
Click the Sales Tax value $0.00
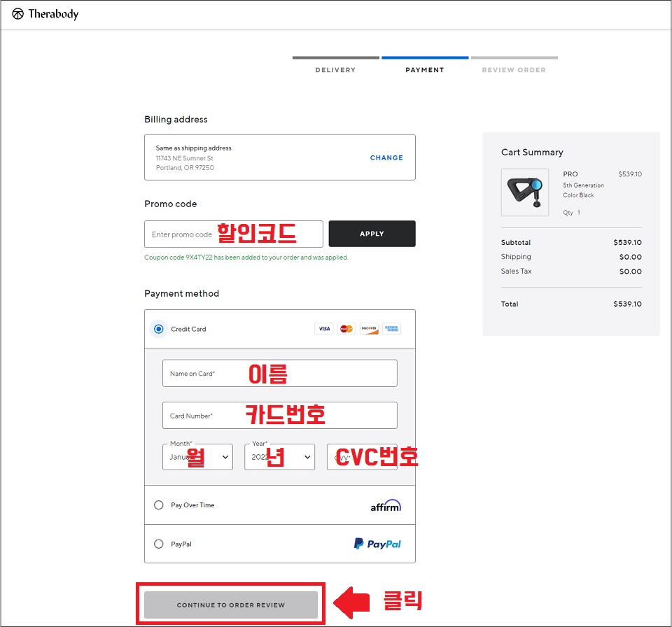click(x=631, y=272)
